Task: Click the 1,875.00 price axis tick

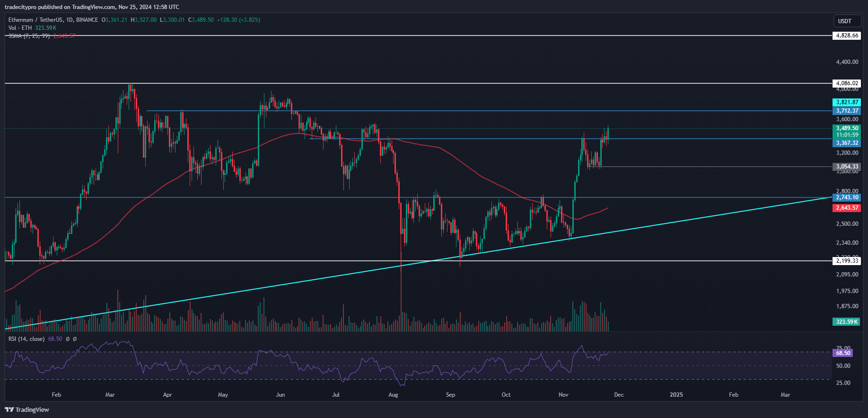Action: point(847,306)
